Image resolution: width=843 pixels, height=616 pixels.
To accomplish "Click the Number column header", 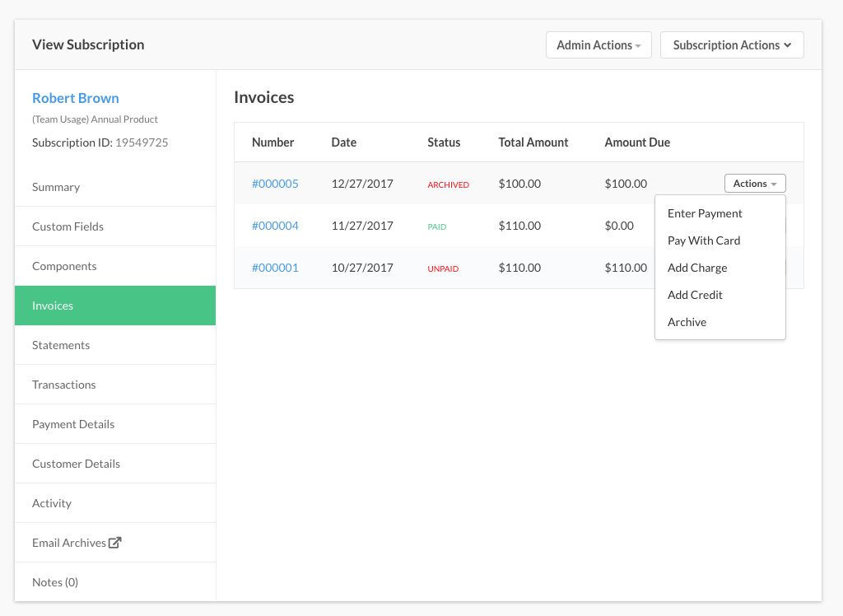I will (272, 142).
